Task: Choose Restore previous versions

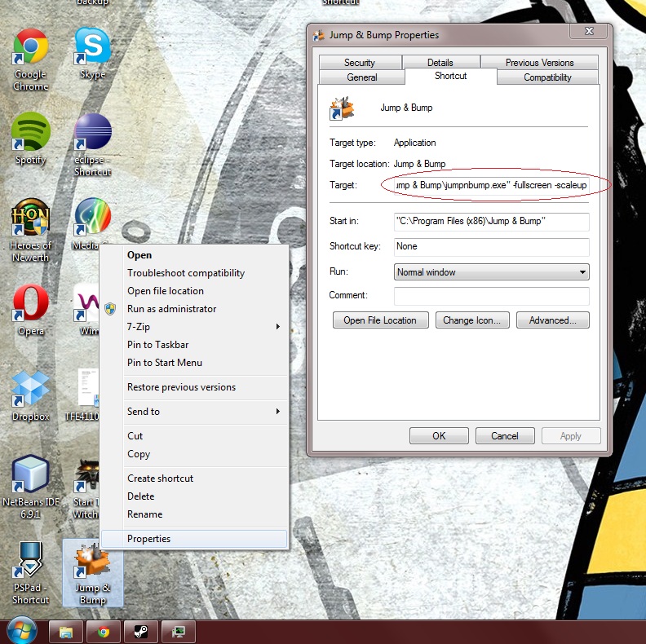Action: 193,387
